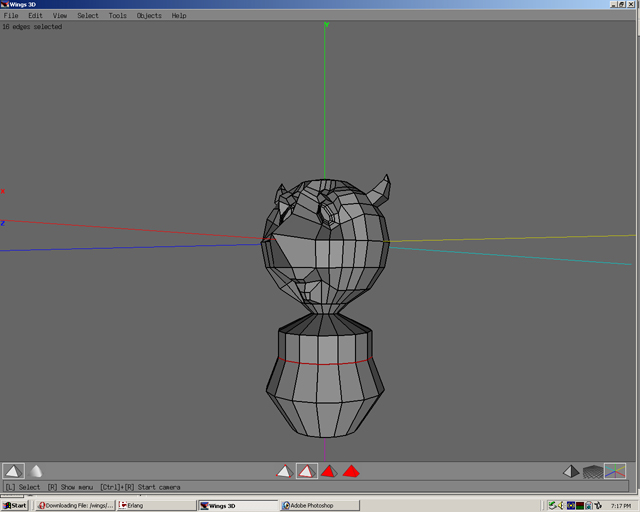Switch to Erlang taskbar window
The height and width of the screenshot is (512, 640).
(156, 505)
